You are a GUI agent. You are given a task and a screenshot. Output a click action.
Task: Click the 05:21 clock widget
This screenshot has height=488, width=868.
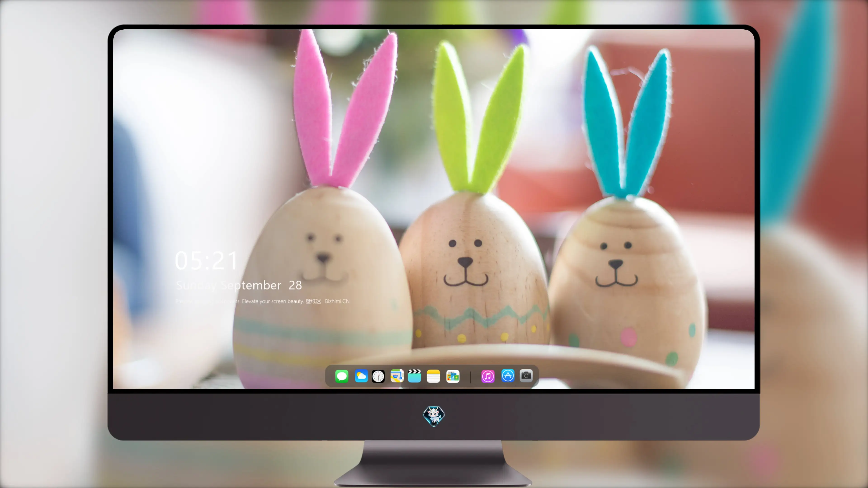[x=206, y=261]
